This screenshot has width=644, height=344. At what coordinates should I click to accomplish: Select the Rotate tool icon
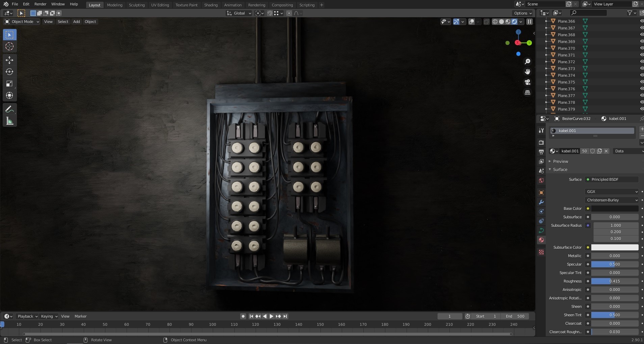click(9, 72)
